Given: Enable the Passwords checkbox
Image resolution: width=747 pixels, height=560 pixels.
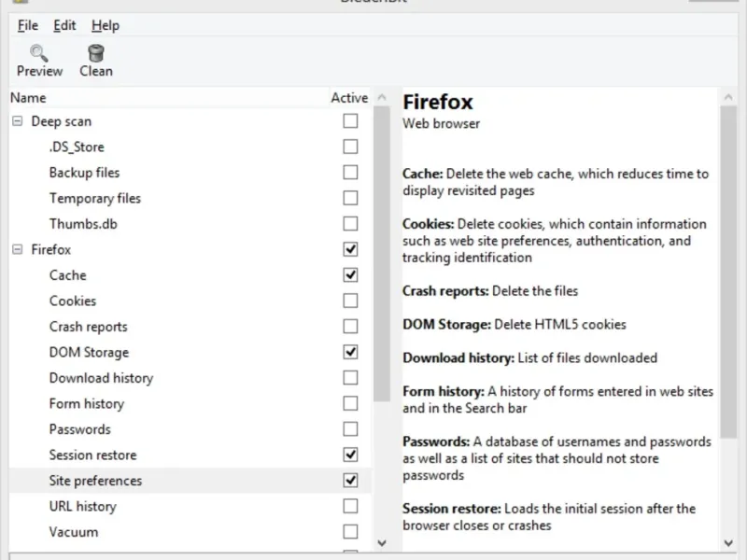Looking at the screenshot, I should 350,429.
